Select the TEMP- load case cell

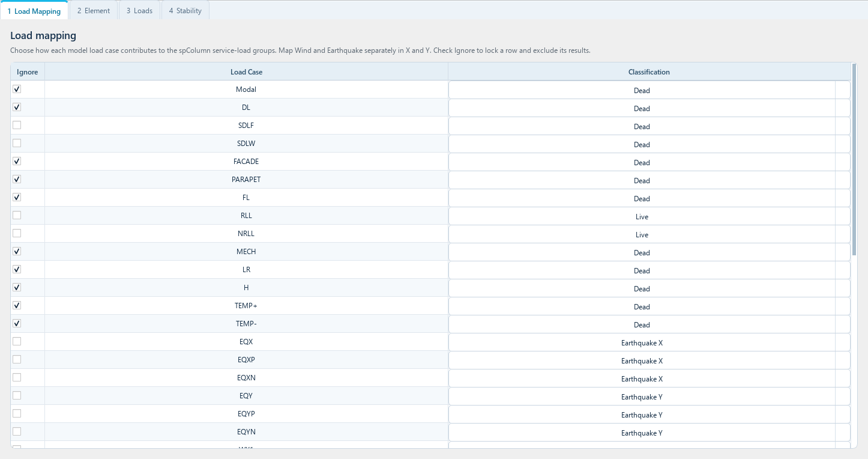click(x=246, y=324)
